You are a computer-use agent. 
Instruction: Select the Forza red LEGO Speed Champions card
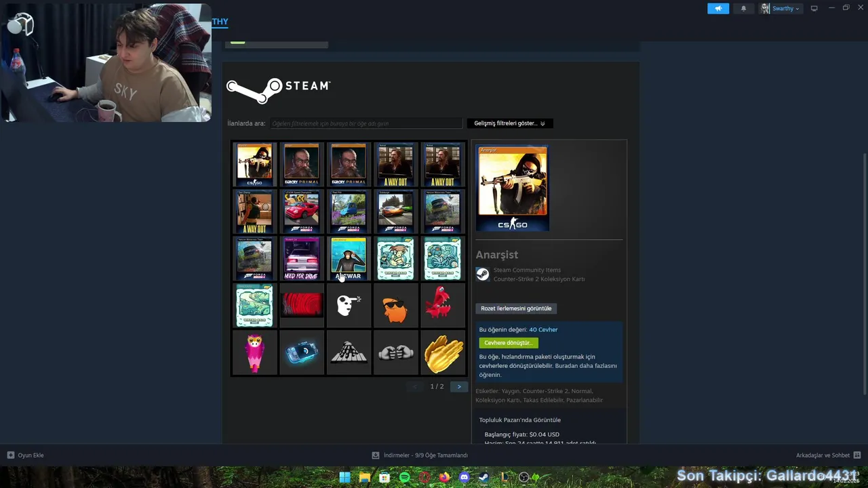pos(302,211)
